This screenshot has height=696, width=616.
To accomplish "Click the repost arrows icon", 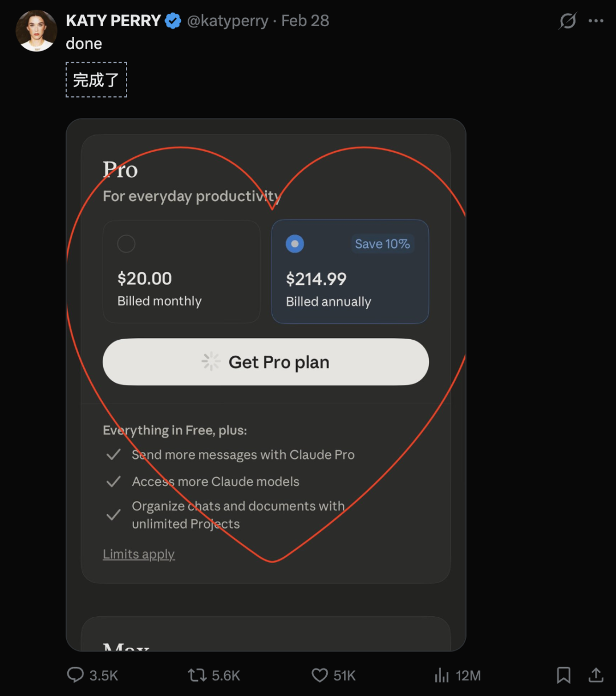I will tap(197, 675).
